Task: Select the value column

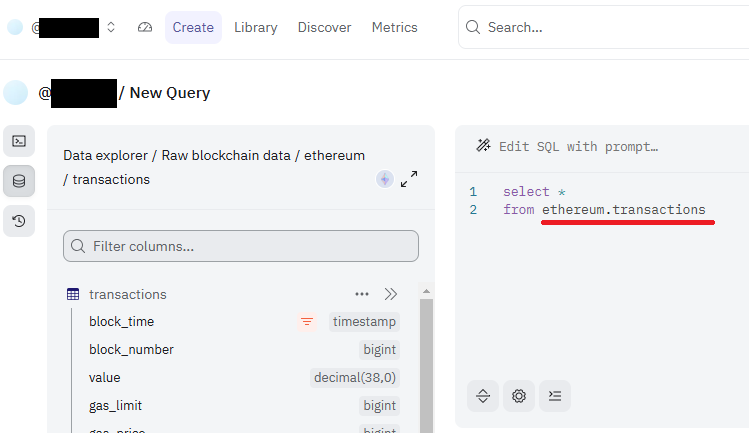Action: tap(105, 378)
